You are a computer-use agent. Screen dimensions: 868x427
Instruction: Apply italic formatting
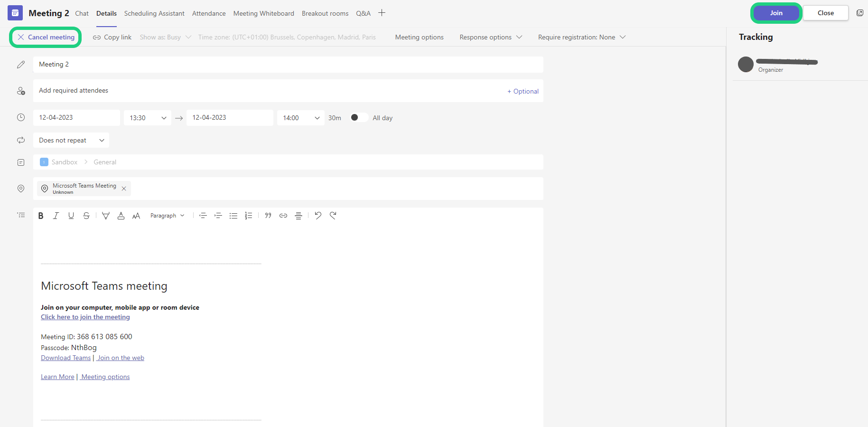tap(56, 216)
